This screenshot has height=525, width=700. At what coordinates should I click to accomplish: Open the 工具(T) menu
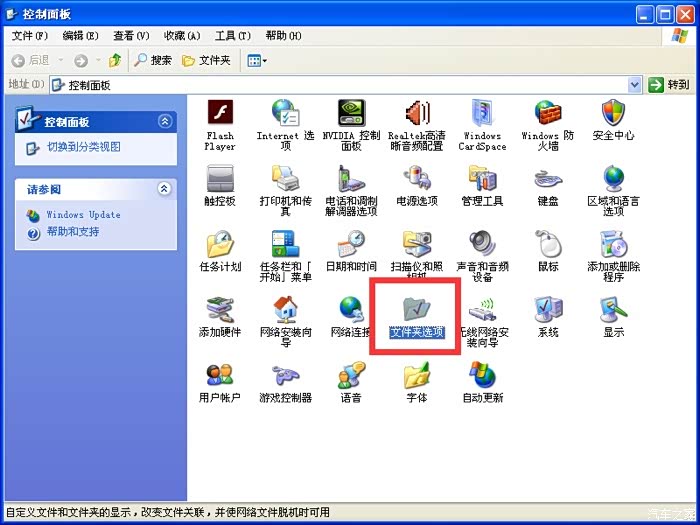(x=233, y=36)
